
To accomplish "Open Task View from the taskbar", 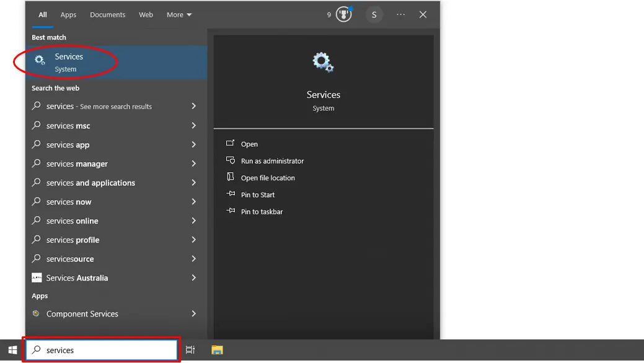I will point(190,350).
